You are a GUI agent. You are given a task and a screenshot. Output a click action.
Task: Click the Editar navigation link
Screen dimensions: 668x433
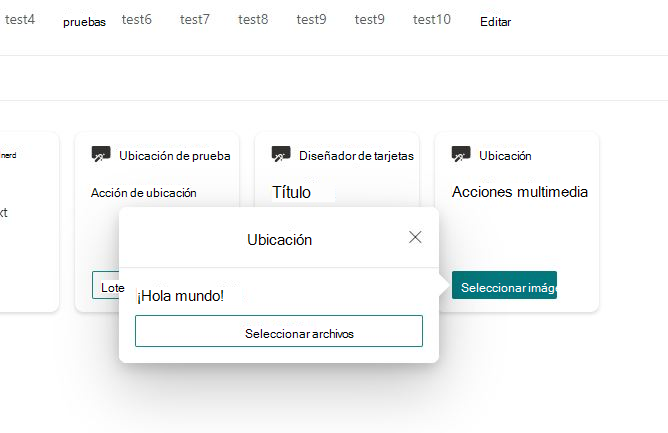pos(495,22)
